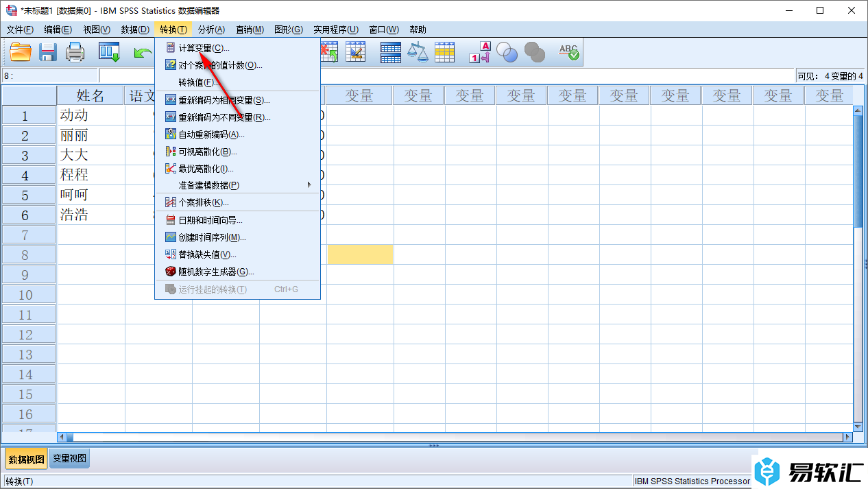
Task: Click cell containing 丽丽
Action: click(x=91, y=135)
